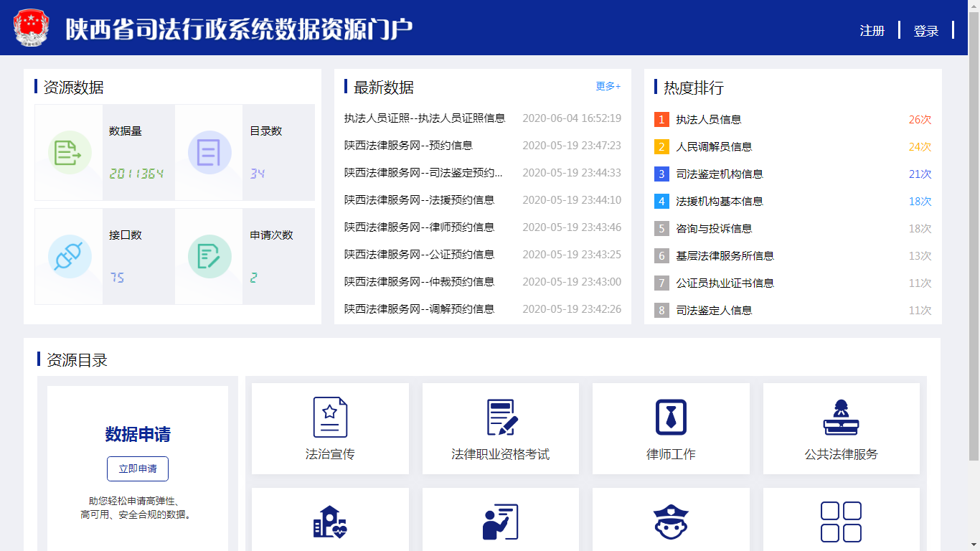Click the building with heart icon
The width and height of the screenshot is (980, 551).
coord(330,522)
